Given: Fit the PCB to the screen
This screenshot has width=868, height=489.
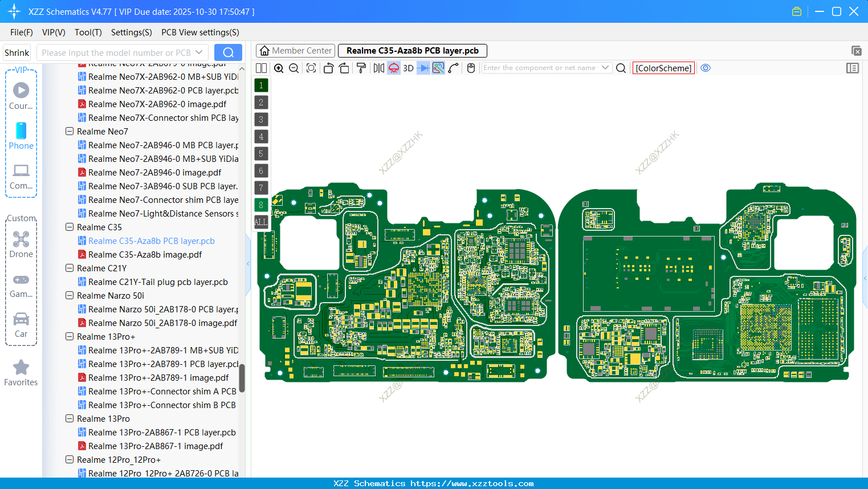Looking at the screenshot, I should coord(311,68).
